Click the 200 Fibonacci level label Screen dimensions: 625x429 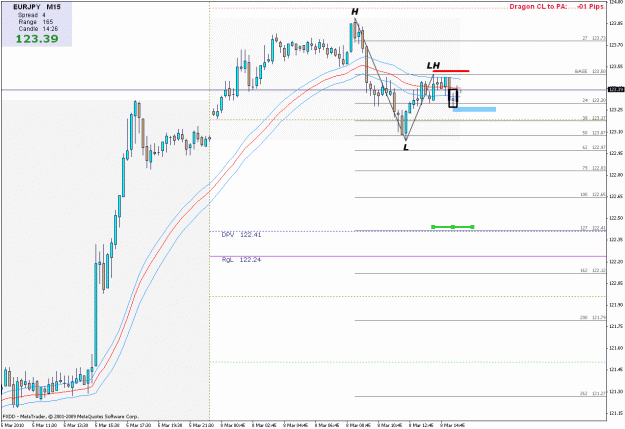click(593, 317)
